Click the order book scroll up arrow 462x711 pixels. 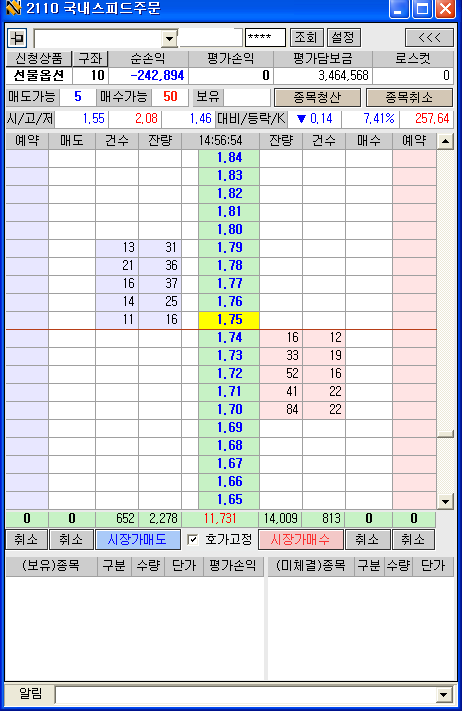(x=446, y=141)
